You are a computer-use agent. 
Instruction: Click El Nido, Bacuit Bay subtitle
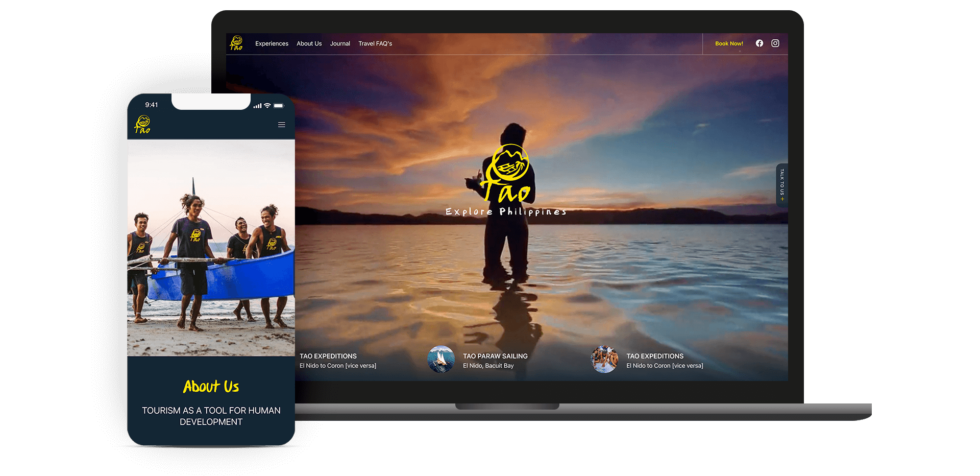click(488, 366)
